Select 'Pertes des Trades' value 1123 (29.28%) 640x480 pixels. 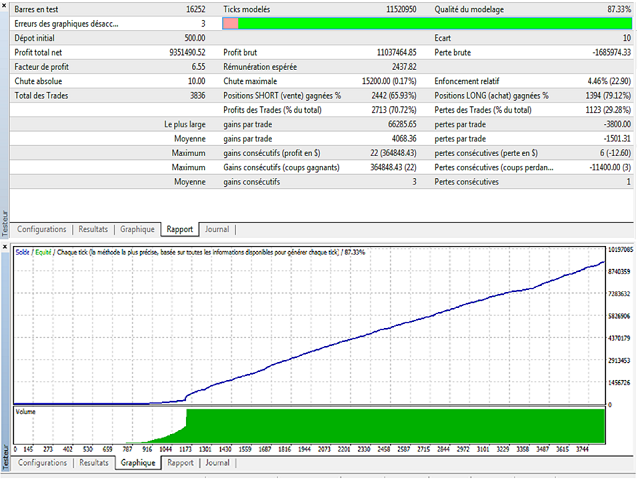point(608,110)
